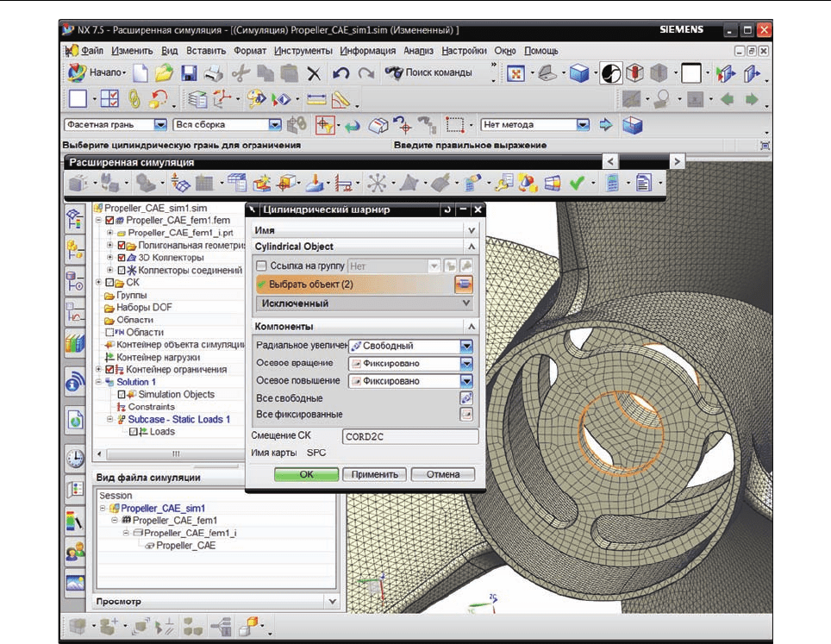
Task: Expand the Исключенный section
Action: (465, 303)
